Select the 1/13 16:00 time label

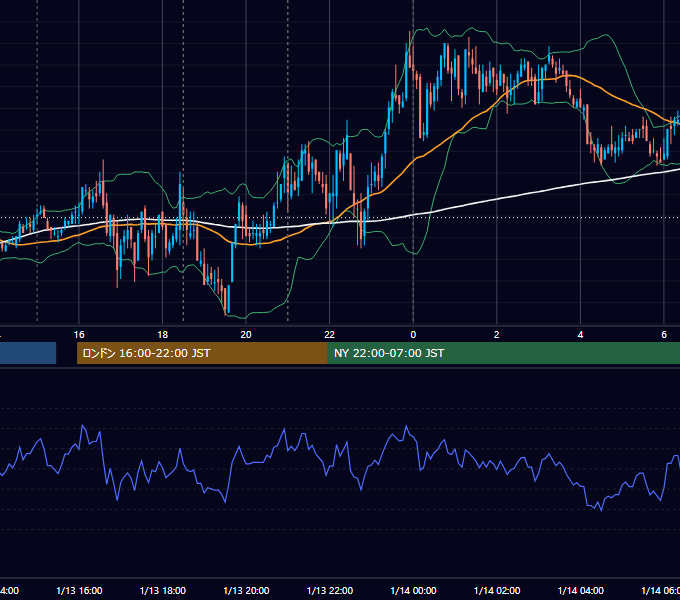[79, 590]
